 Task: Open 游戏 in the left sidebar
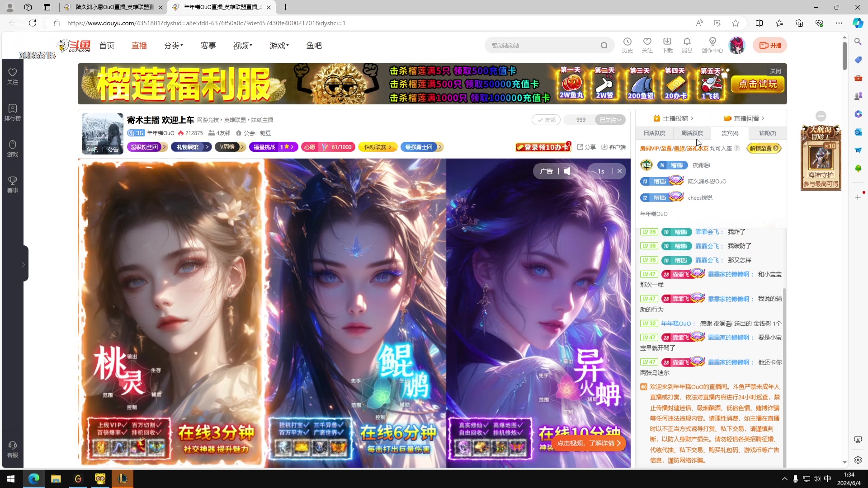point(13,149)
